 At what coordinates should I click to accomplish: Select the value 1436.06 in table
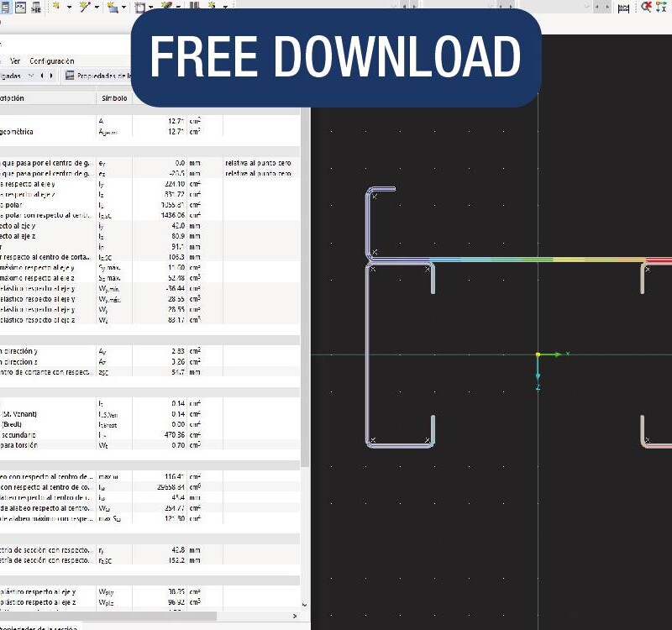click(173, 215)
